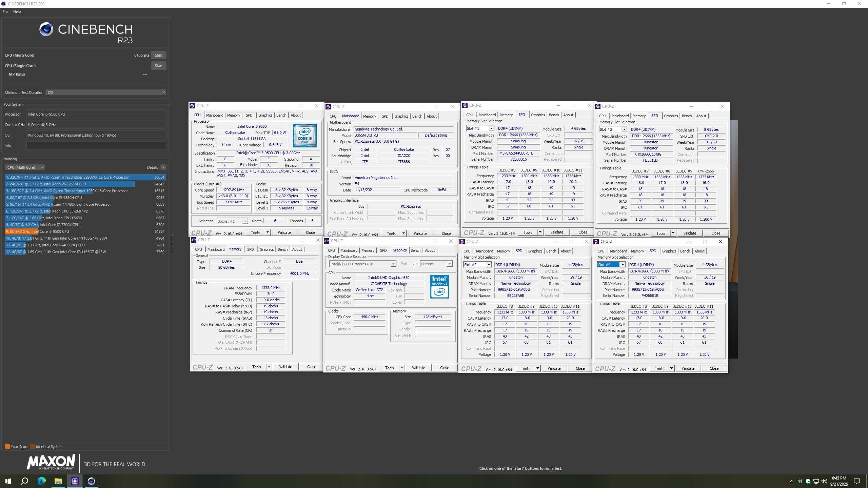Open Tools dropdown arrow in Slot #4 window

point(671,369)
